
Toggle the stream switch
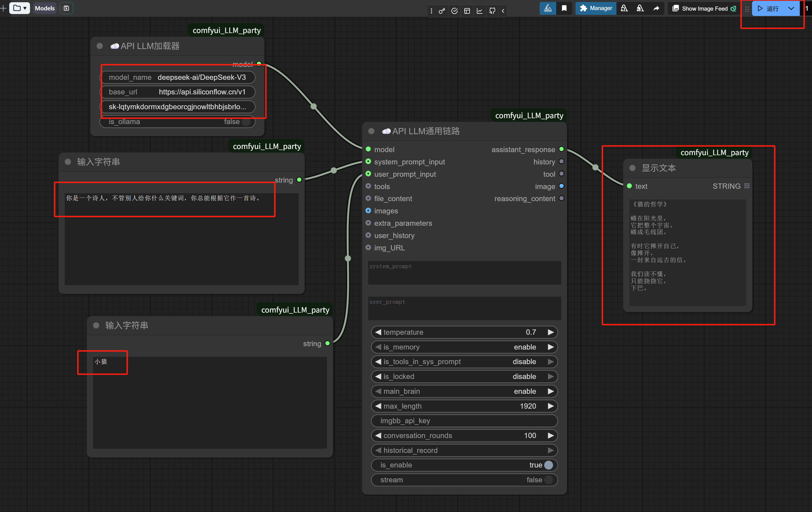point(549,480)
